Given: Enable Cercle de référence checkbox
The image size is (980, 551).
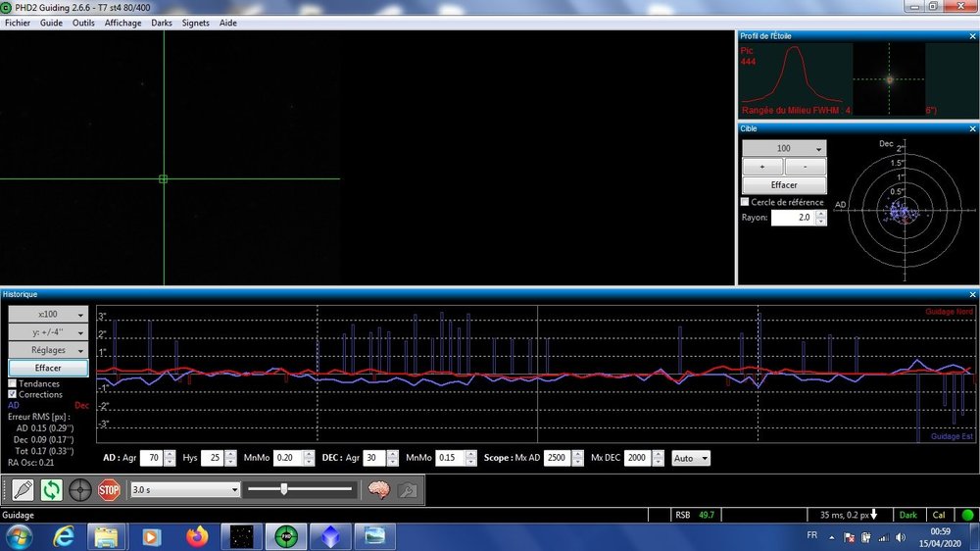Looking at the screenshot, I should [x=745, y=202].
